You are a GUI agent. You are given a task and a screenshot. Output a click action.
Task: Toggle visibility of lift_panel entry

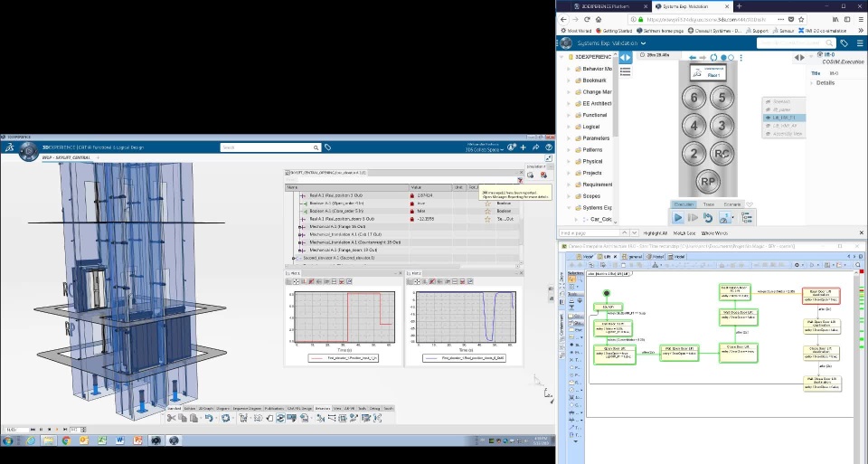768,109
